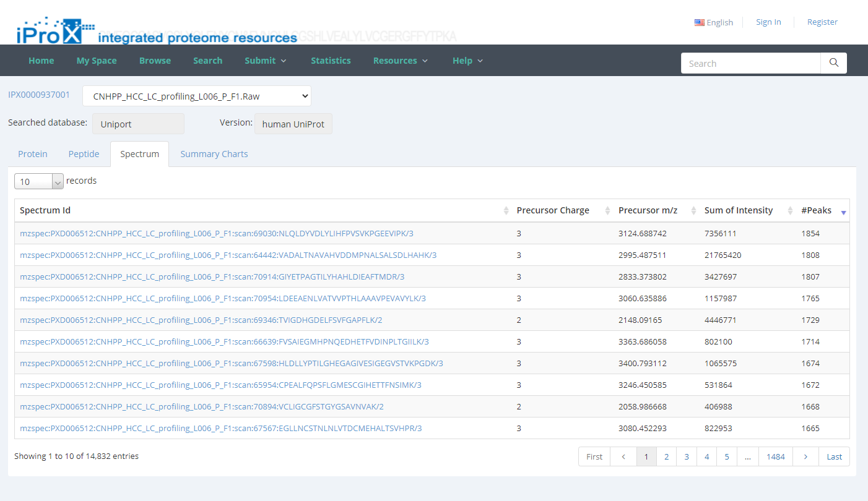Click sum of intensity value 21765420
The width and height of the screenshot is (868, 501).
[723, 255]
